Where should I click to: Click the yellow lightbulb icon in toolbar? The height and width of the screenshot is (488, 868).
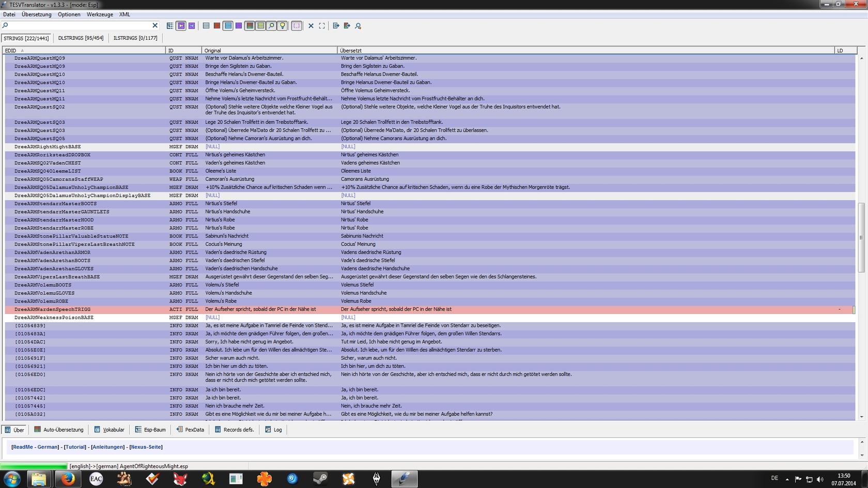pos(282,26)
